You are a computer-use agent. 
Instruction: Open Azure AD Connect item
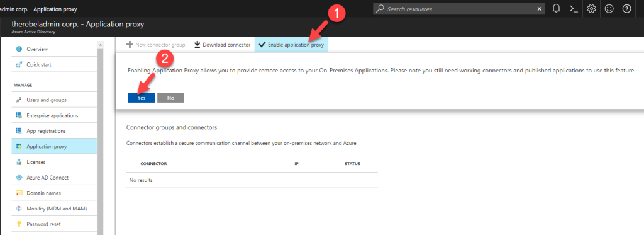coord(54,178)
